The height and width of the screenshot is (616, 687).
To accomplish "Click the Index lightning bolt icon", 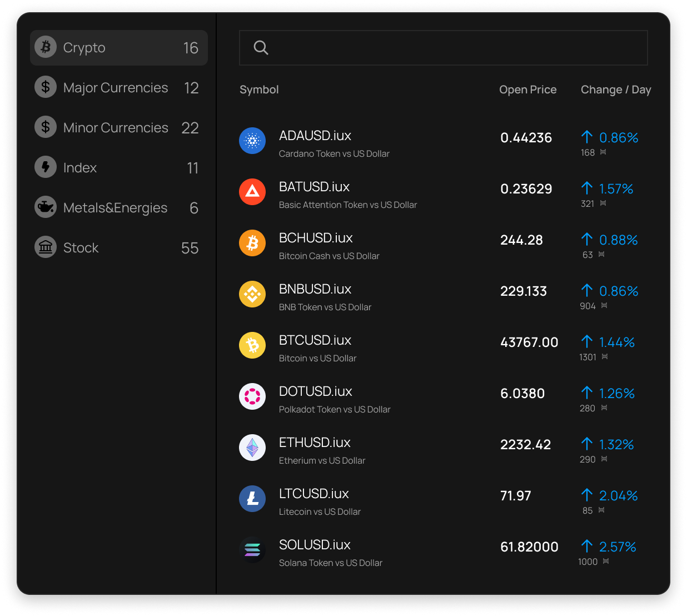I will 46,167.
